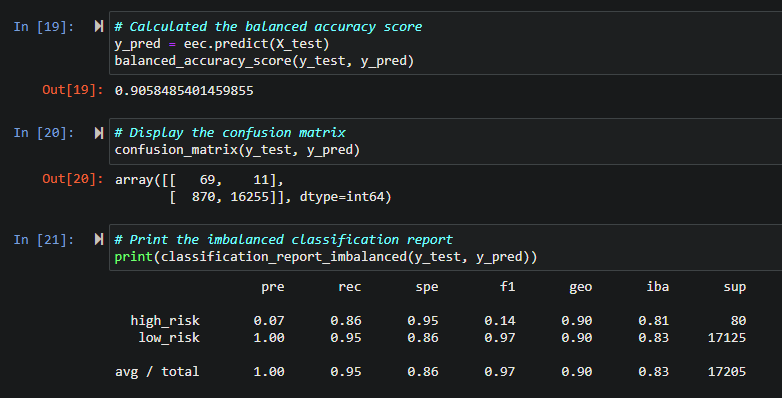
Task: Click the comment 'Calculated the balanced accuracy score'
Action: [x=268, y=26]
